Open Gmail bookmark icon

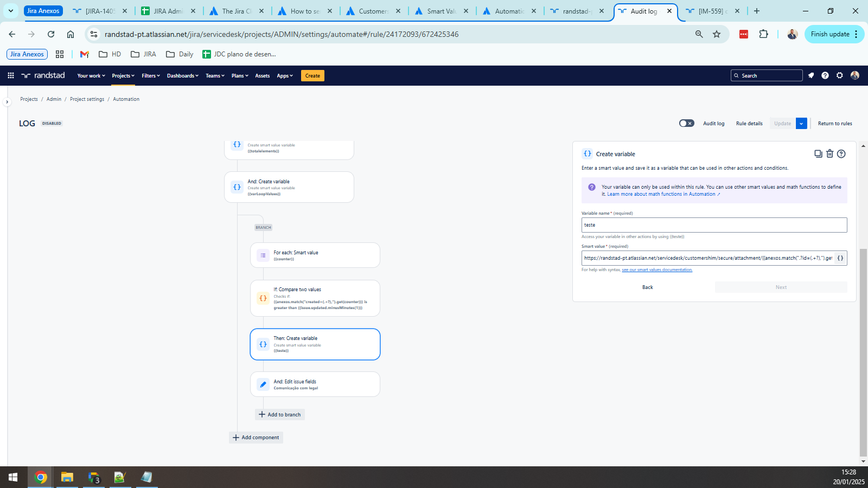coord(84,54)
